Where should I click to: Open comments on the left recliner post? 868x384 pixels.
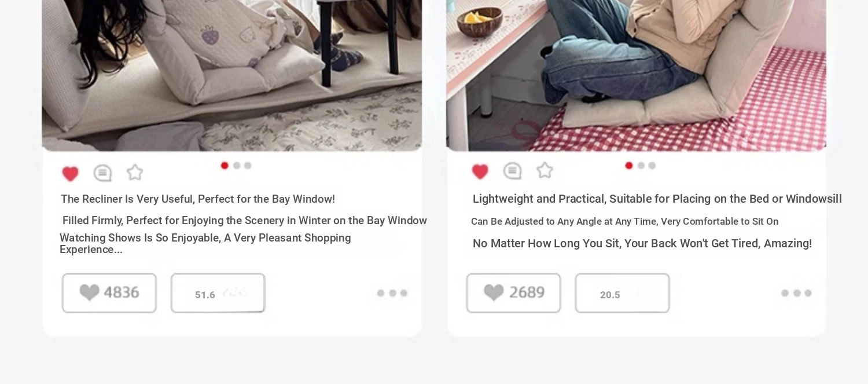tap(102, 173)
